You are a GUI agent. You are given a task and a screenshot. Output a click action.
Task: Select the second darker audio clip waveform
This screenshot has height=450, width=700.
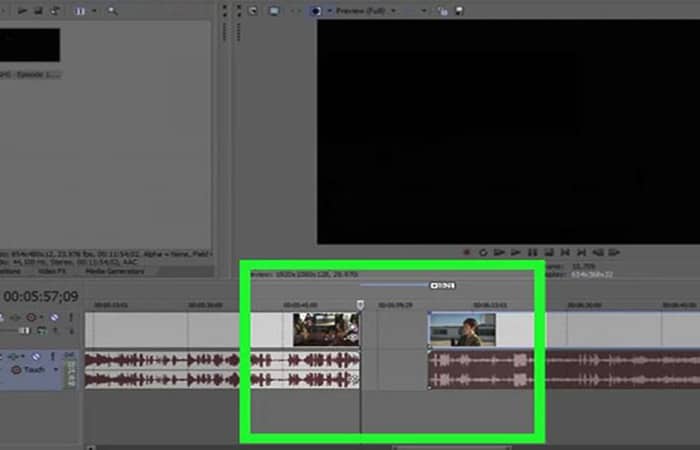point(564,370)
